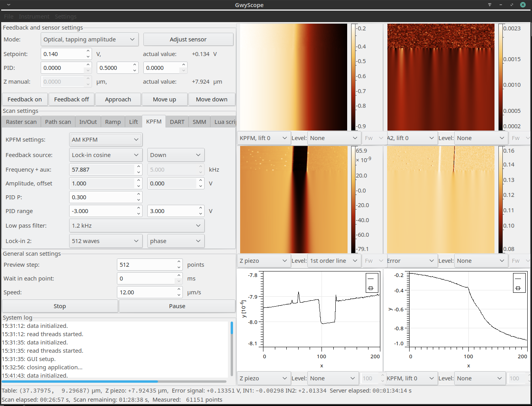Click the keep-above pin icon in title bar
Image resolution: width=532 pixels, height=406 pixels.
[x=490, y=5]
